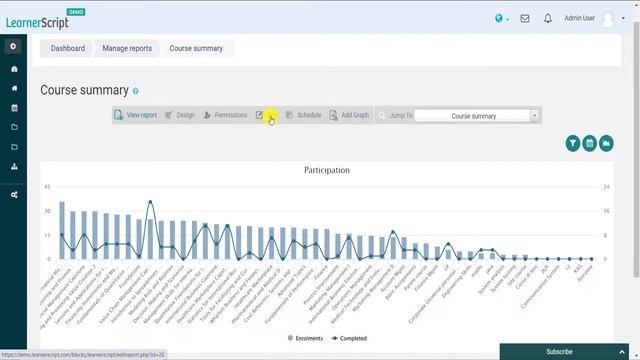
Task: Click the Admin User name
Action: click(579, 18)
